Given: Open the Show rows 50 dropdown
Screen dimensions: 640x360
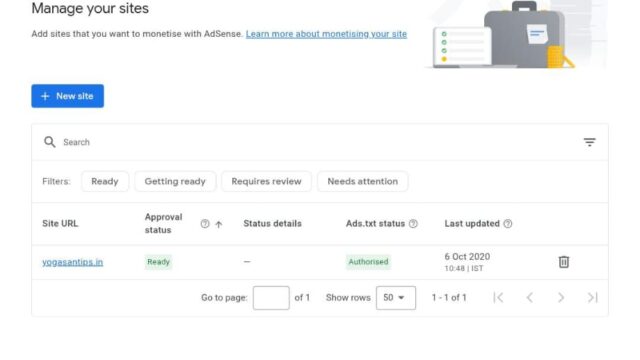Looking at the screenshot, I should [396, 298].
